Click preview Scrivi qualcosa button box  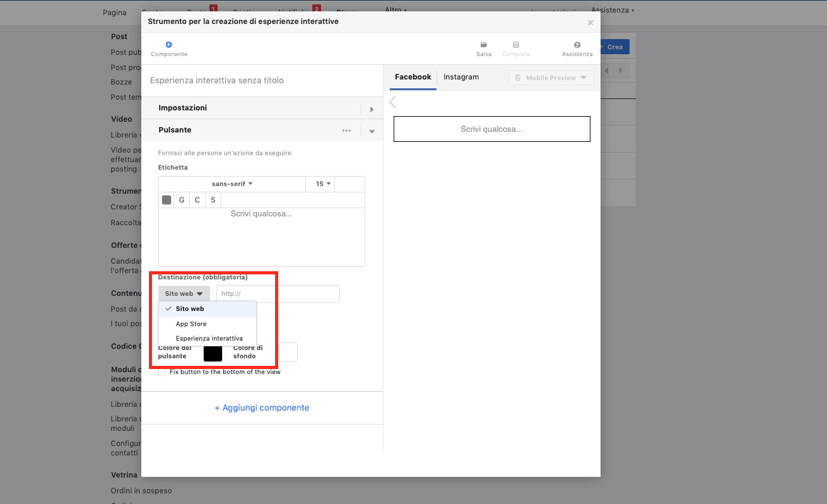tap(492, 129)
